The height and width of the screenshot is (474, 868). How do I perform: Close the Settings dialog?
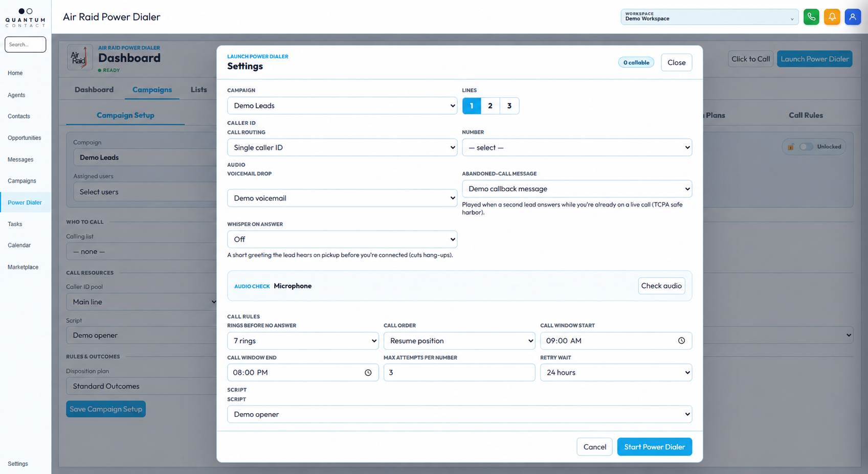click(676, 62)
